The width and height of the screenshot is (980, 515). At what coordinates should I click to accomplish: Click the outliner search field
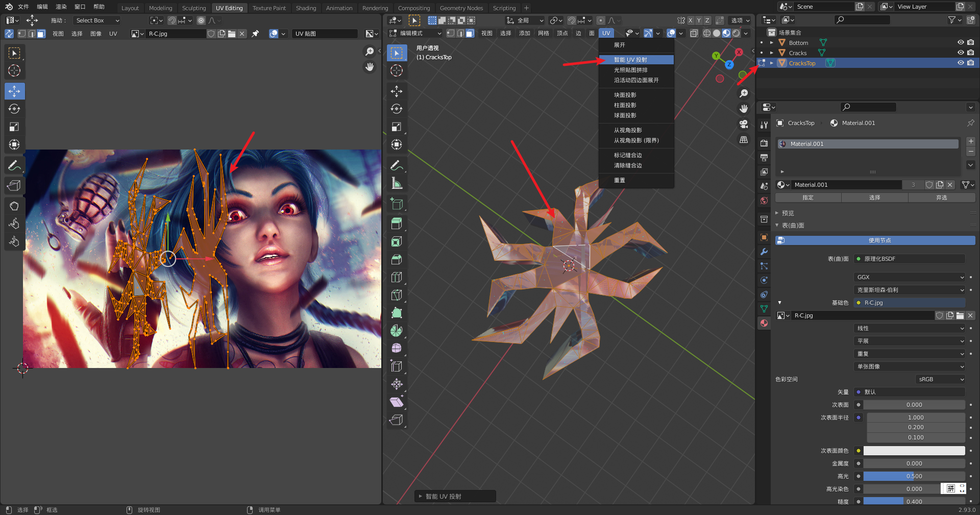pos(863,20)
